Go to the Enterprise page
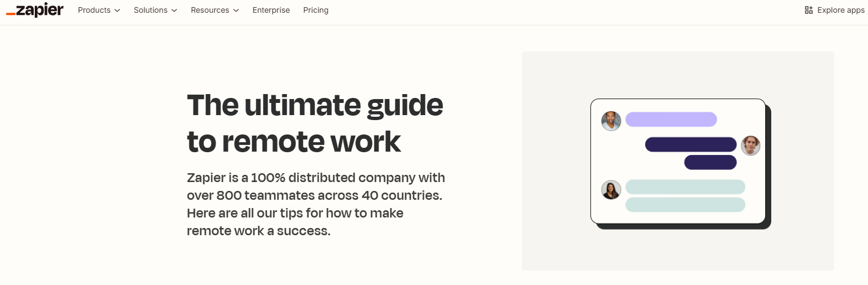The width and height of the screenshot is (868, 285). pyautogui.click(x=271, y=10)
